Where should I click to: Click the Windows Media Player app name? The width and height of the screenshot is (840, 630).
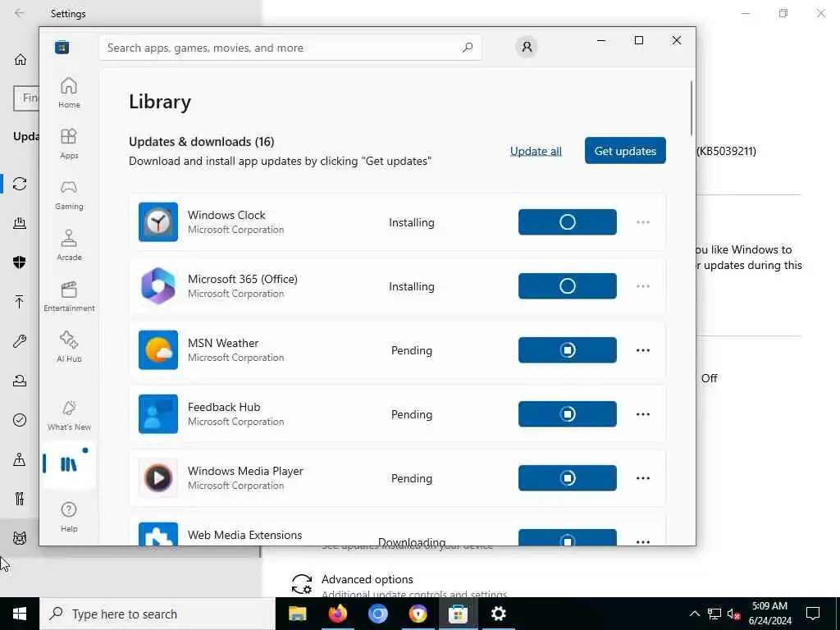pos(245,471)
